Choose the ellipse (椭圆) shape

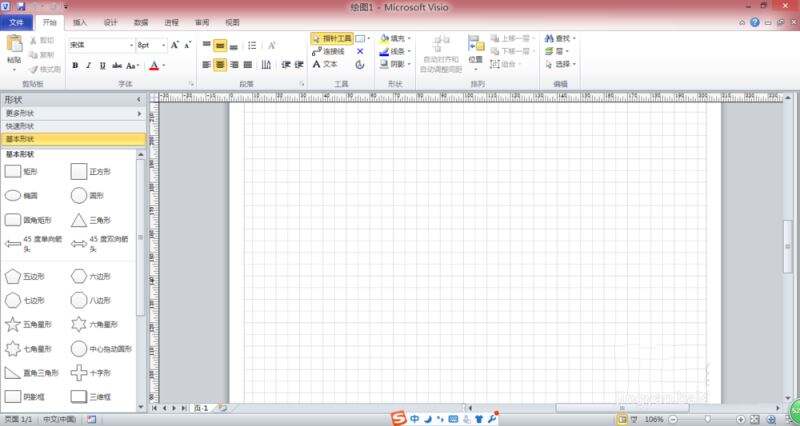[x=13, y=196]
